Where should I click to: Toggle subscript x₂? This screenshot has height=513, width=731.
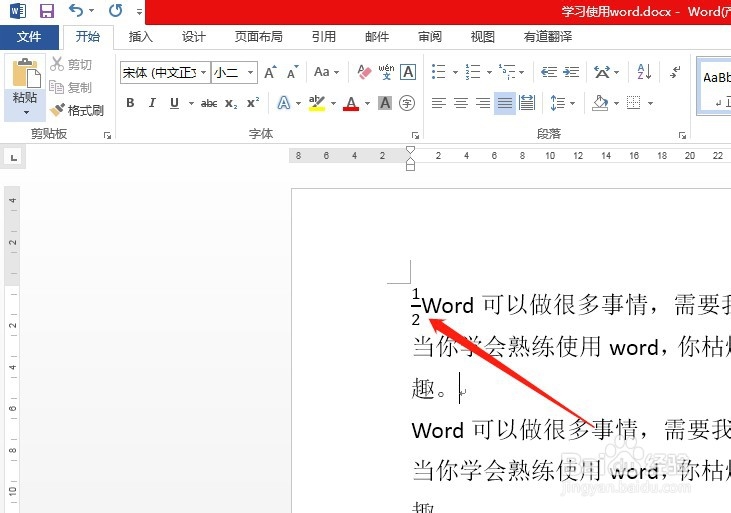pos(231,103)
